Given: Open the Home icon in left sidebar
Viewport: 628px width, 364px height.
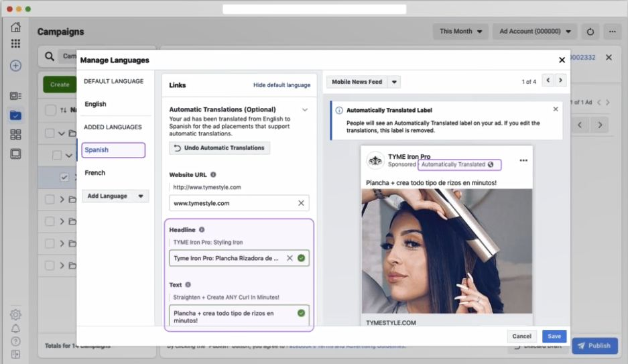Looking at the screenshot, I should pos(15,27).
